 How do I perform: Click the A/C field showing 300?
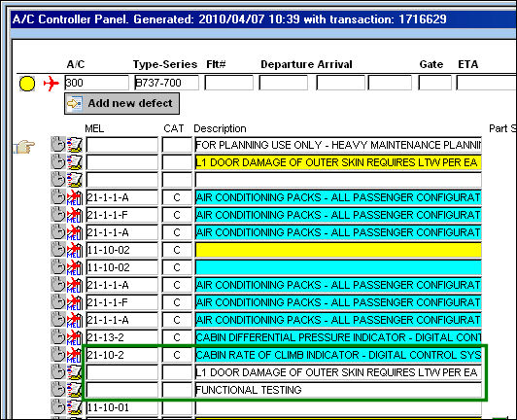click(96, 83)
